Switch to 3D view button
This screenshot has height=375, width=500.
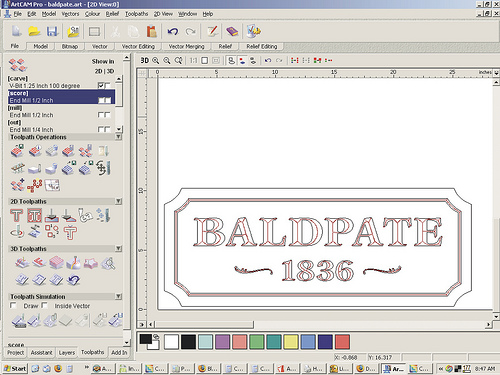point(145,60)
